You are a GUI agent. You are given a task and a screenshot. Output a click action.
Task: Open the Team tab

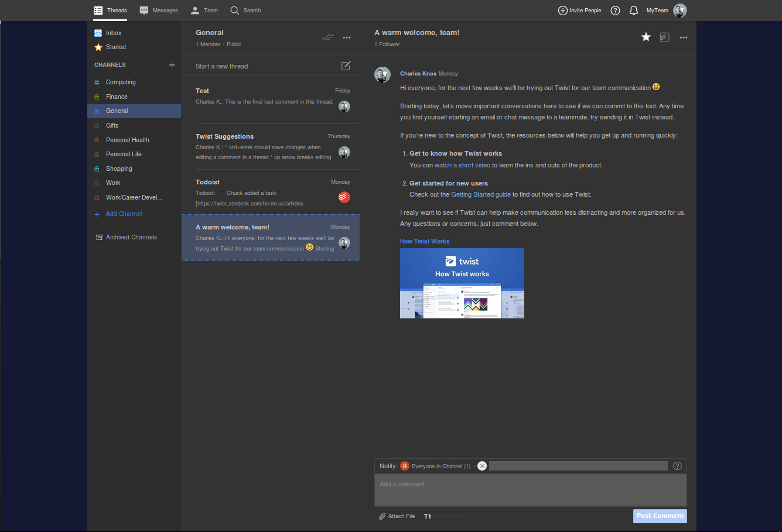pos(204,11)
